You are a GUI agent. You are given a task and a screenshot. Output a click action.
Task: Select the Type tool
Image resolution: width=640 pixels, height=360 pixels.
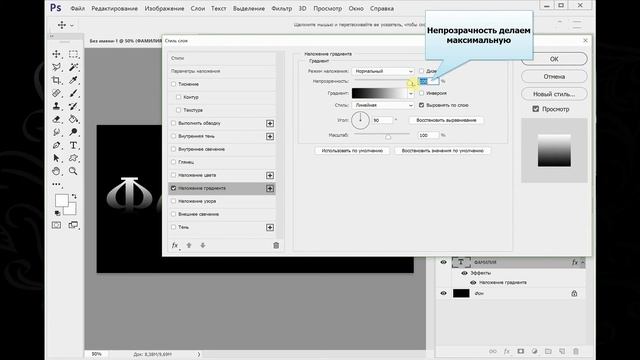73,145
